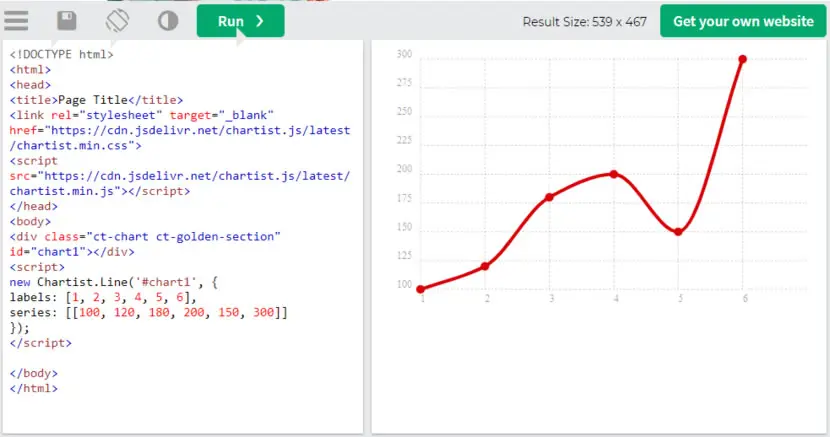Image resolution: width=830 pixels, height=437 pixels.
Task: Click the chart data point at value 200
Action: 614,174
